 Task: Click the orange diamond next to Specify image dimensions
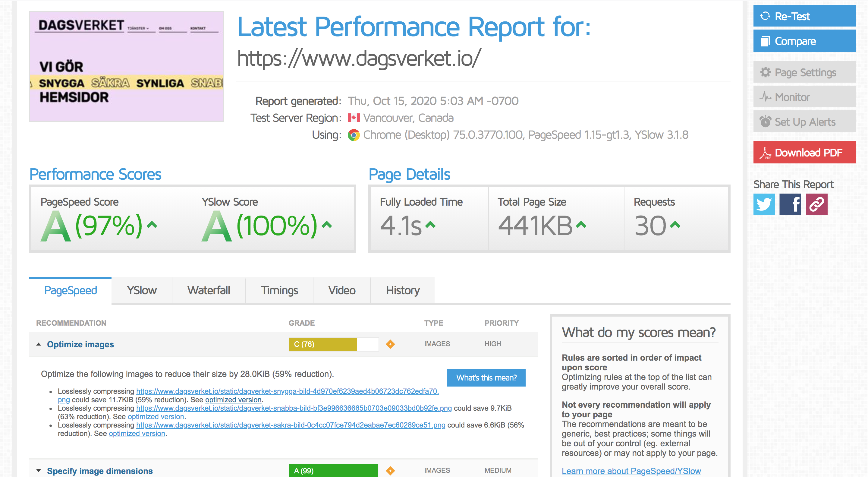pyautogui.click(x=390, y=471)
